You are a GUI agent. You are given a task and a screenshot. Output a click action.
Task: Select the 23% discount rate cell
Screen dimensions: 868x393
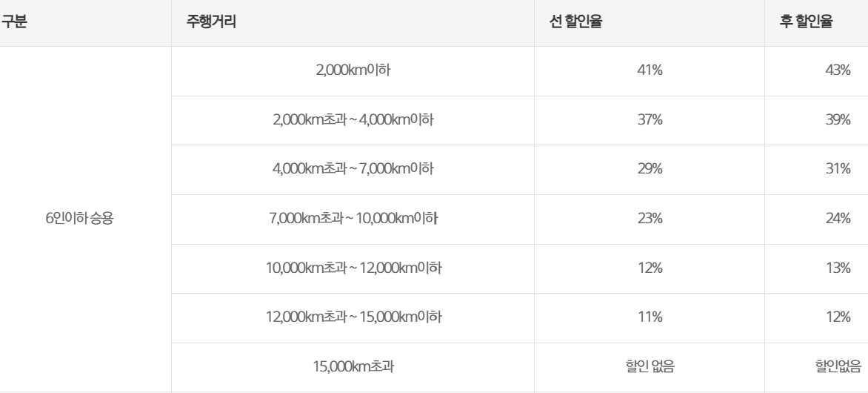pos(650,219)
